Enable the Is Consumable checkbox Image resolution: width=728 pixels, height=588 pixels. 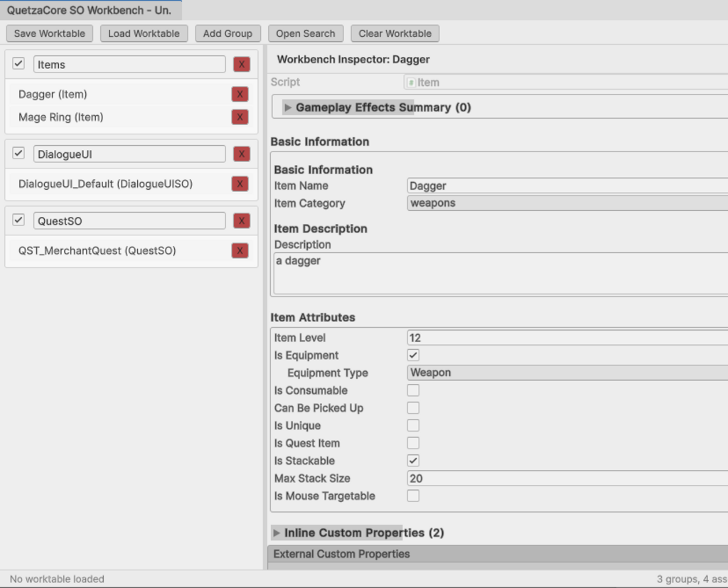413,390
